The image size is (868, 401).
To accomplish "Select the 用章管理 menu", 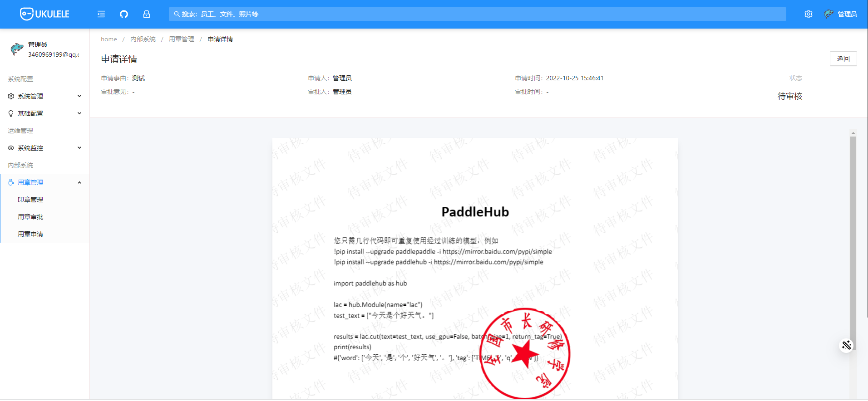I will pos(44,182).
